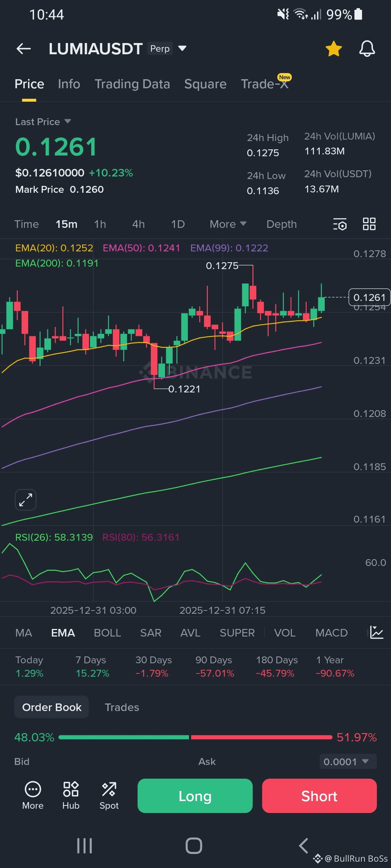
Task: Open the chart layout grid icon
Action: point(369,224)
